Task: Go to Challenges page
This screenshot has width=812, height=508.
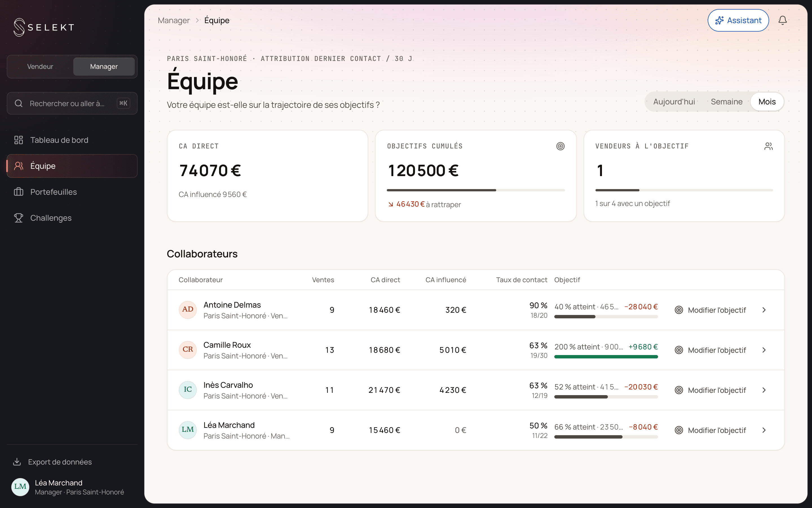Action: coord(72,218)
